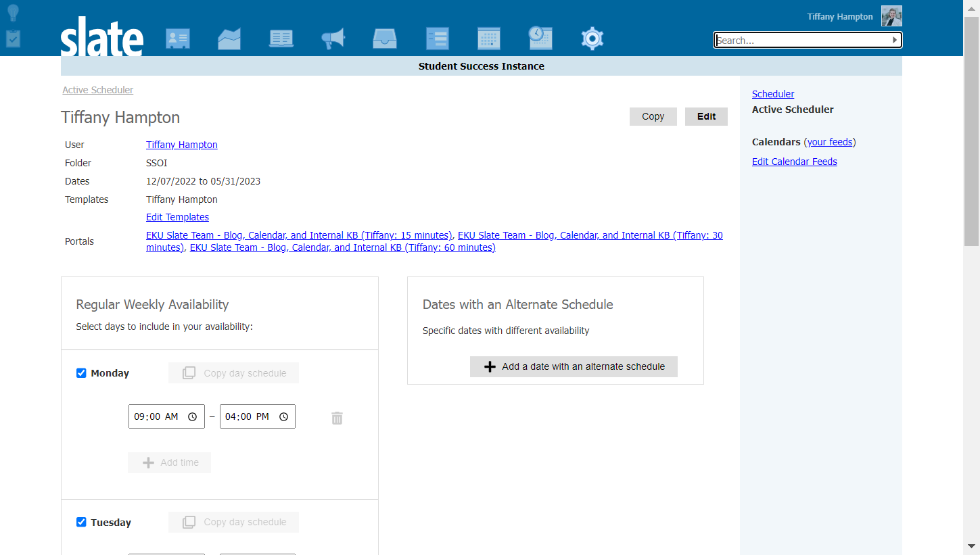Open the Scheduler clock icon
Screen dimensions: 980x555
pyautogui.click(x=540, y=38)
